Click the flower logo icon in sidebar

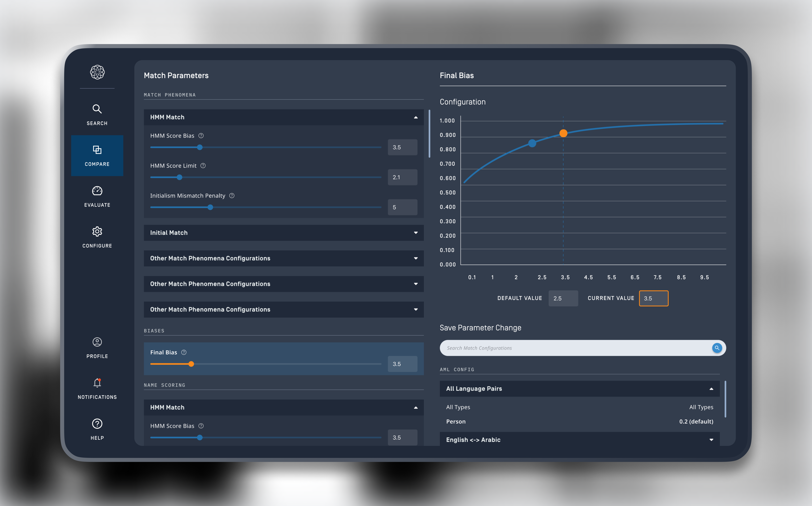tap(97, 72)
